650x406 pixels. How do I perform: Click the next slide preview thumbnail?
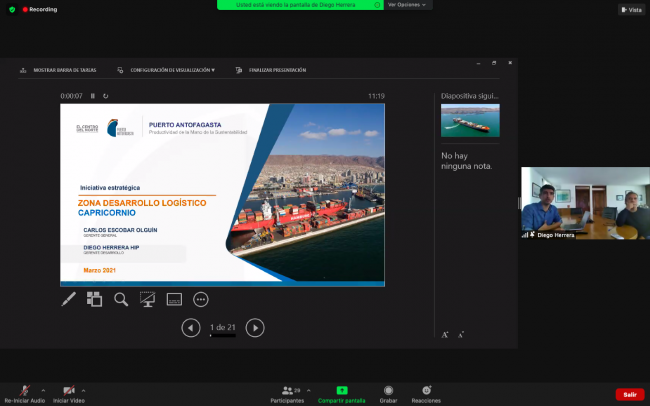click(x=470, y=121)
